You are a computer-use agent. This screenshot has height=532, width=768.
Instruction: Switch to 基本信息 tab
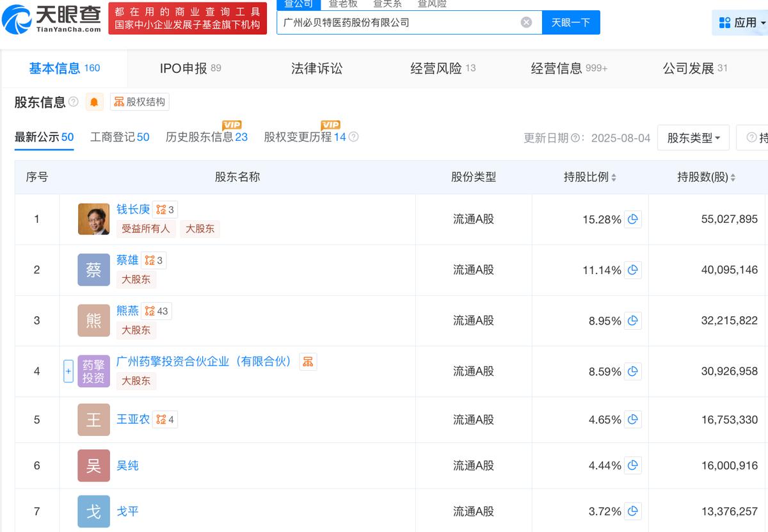tap(64, 68)
